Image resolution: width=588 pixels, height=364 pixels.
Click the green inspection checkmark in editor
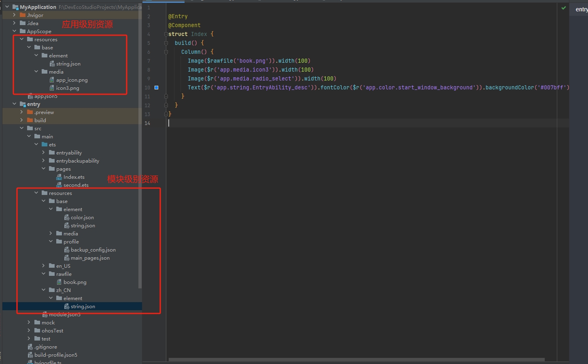click(x=564, y=8)
